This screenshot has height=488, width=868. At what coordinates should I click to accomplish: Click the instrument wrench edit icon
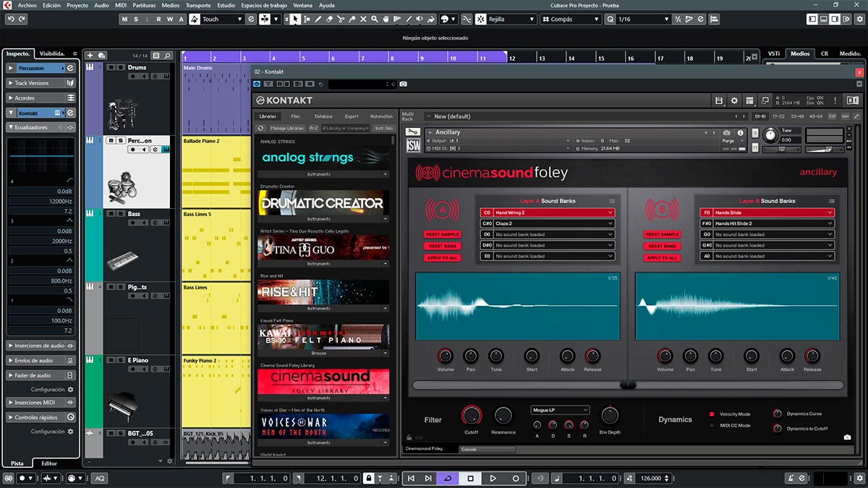413,132
